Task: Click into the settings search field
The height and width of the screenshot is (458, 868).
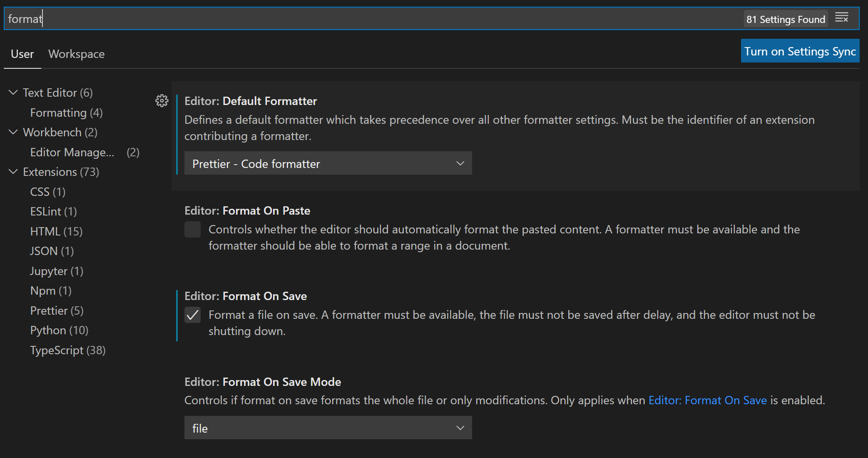Action: coord(375,19)
